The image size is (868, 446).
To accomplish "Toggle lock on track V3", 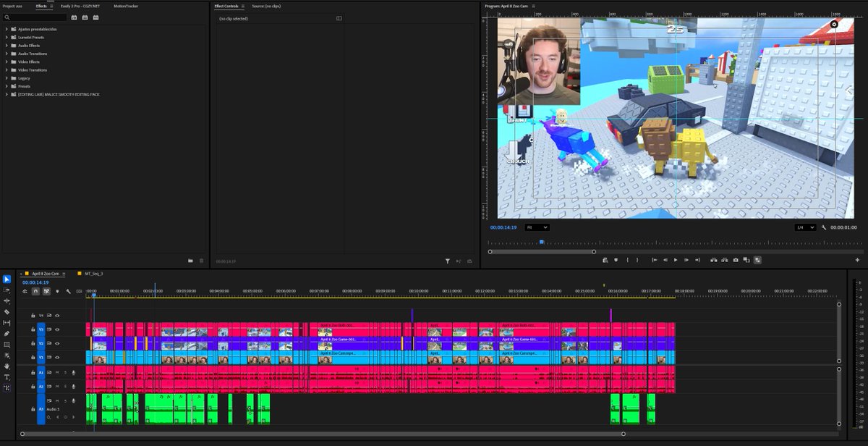I will pyautogui.click(x=33, y=329).
